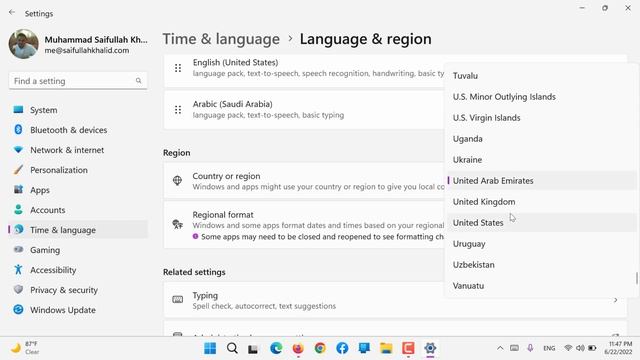Click the Settings gear on taskbar
The image size is (640, 360).
tap(430, 348)
